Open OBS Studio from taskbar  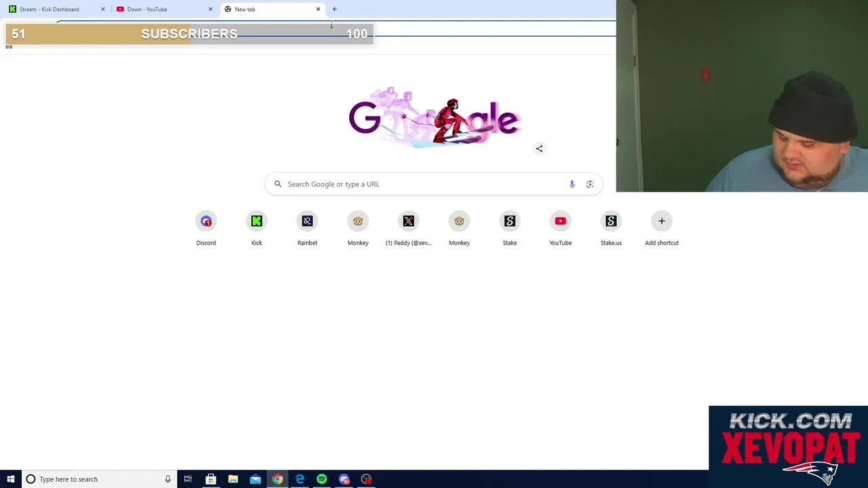point(366,479)
